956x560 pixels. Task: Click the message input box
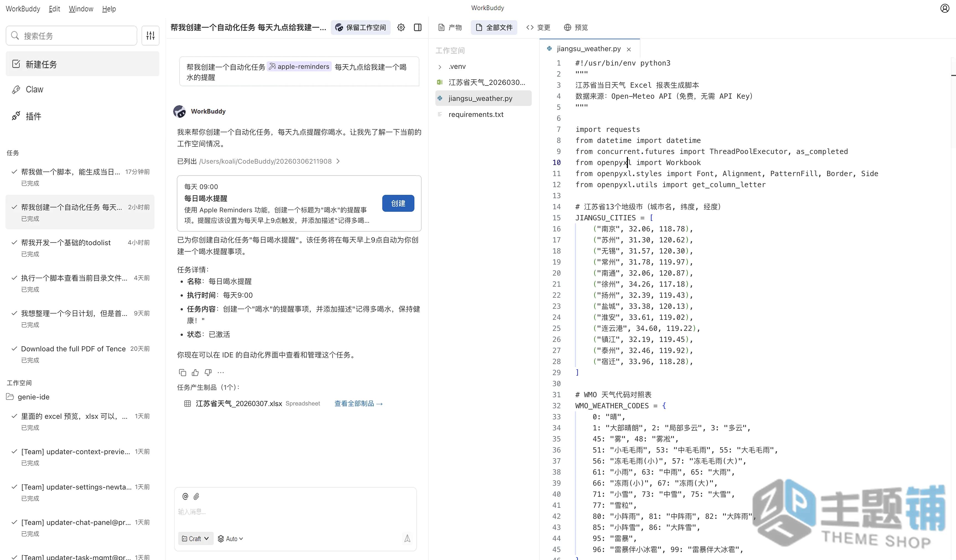coord(295,512)
